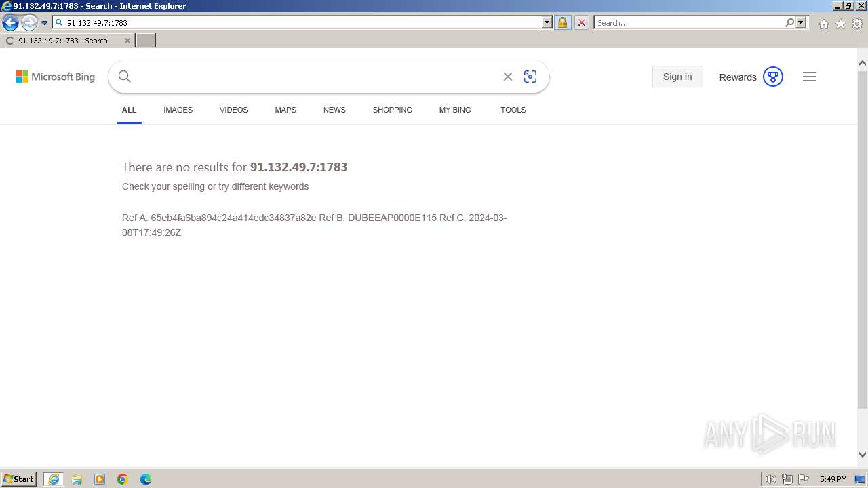Click the 5:49 PM system clock
The image size is (868, 488).
pos(833,479)
